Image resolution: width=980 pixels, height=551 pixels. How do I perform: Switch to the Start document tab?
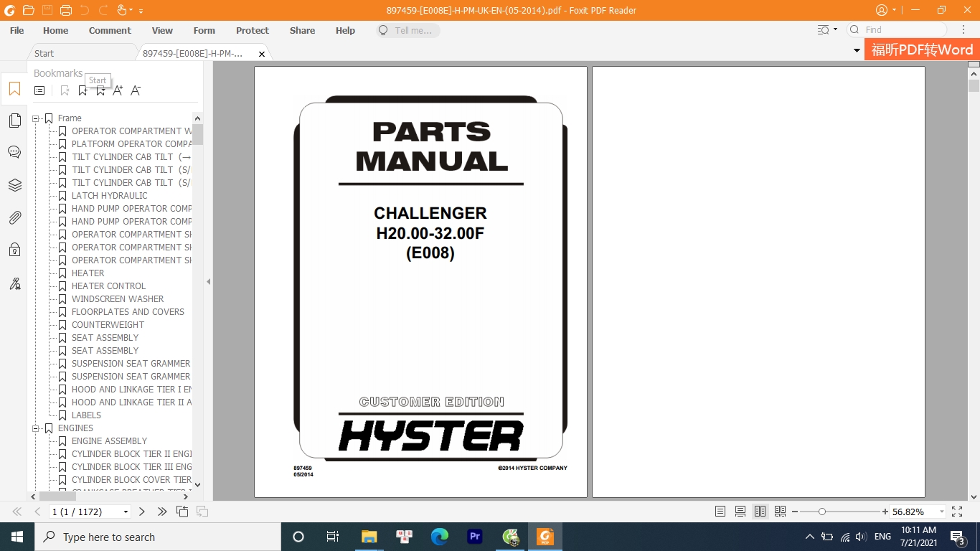(x=82, y=53)
